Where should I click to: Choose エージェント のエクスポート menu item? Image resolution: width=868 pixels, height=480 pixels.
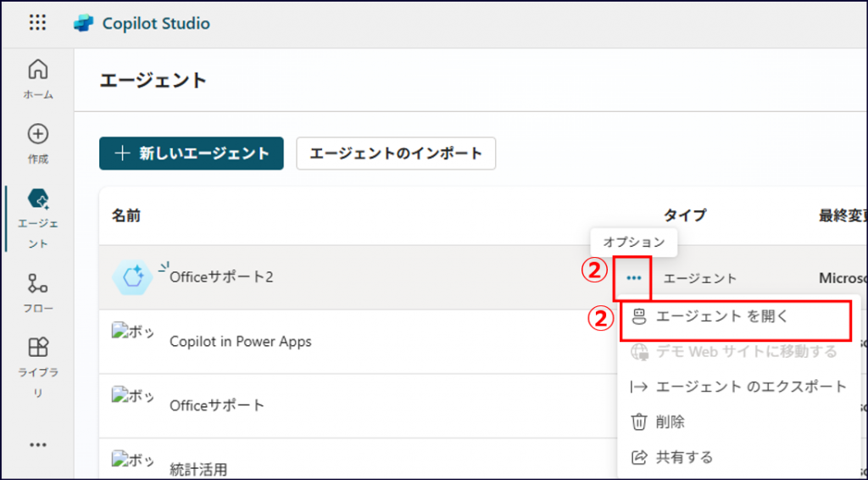(739, 387)
